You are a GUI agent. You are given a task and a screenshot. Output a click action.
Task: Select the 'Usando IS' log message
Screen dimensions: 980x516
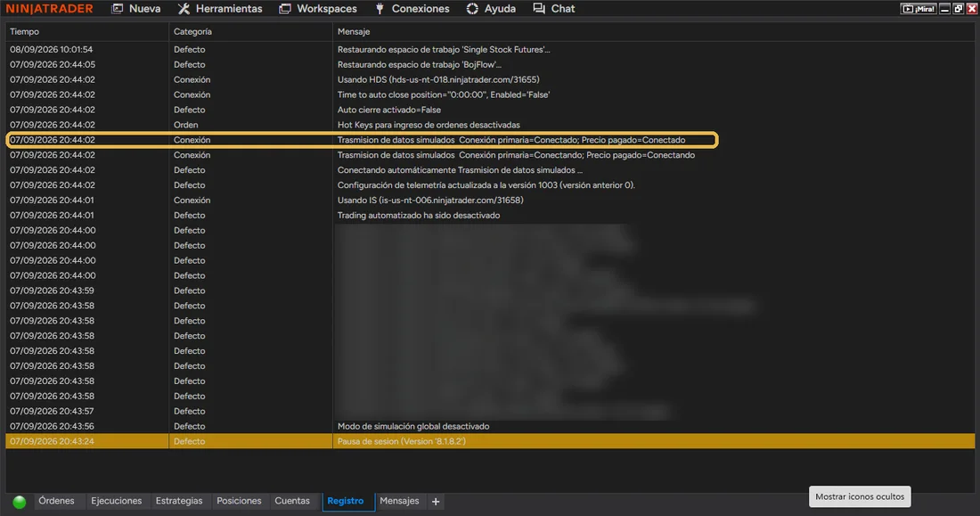coord(430,201)
